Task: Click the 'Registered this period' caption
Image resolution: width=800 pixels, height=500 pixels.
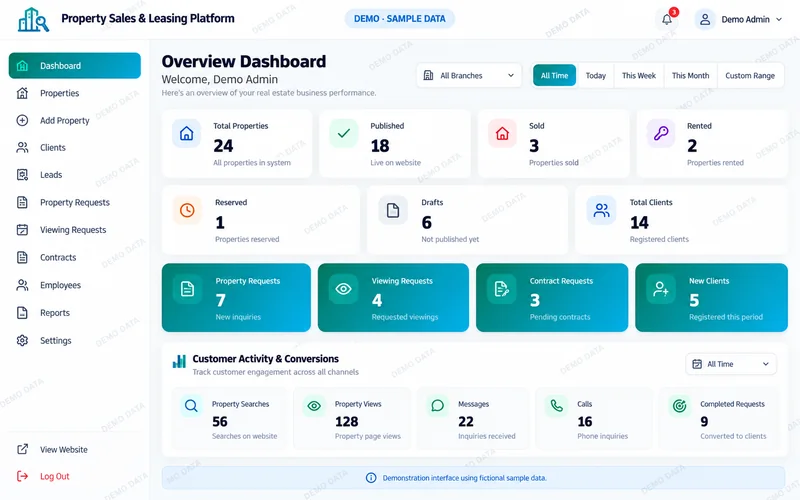Action: pos(726,317)
